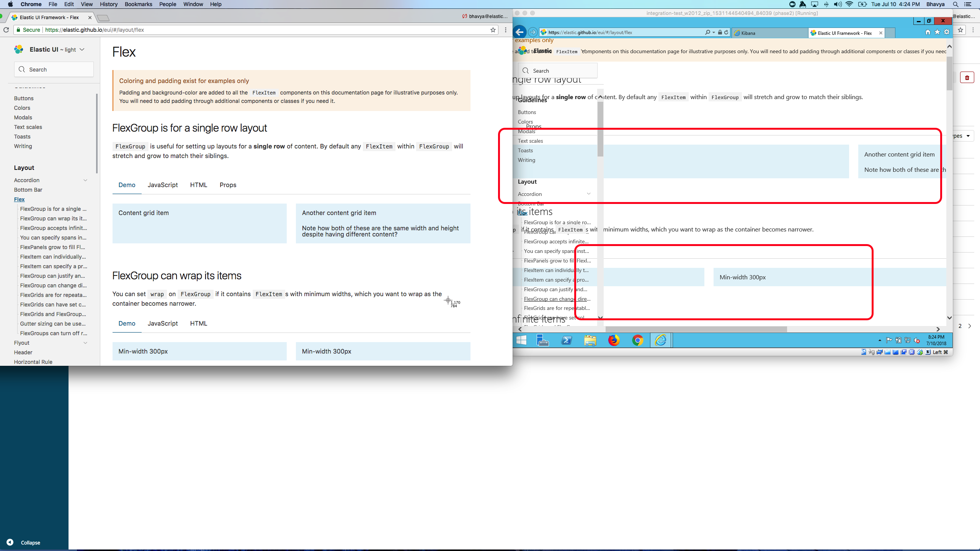Open Spotlight search from the macOS menu bar
Viewport: 980px width, 551px height.
955,4
